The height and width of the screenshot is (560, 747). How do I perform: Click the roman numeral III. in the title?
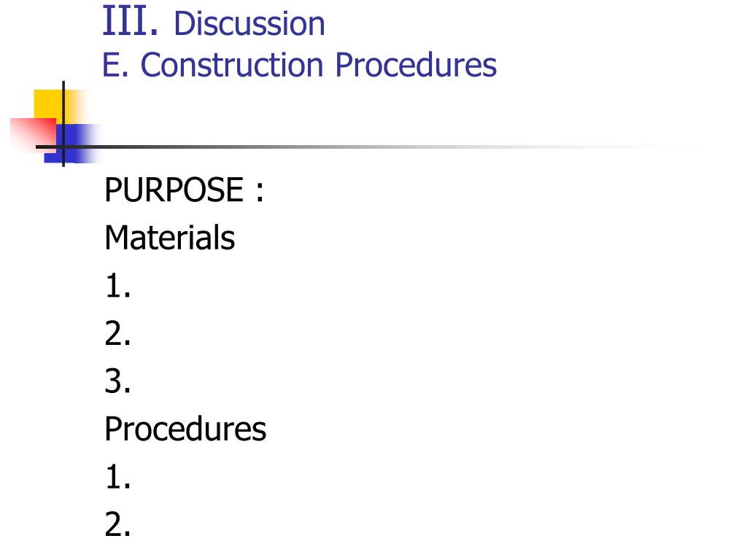(x=130, y=21)
